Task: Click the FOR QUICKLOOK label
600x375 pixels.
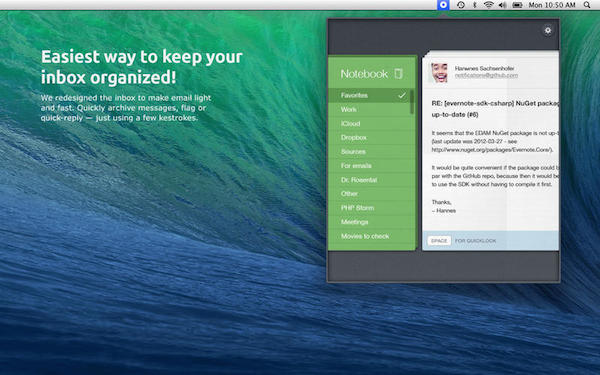Action: click(475, 241)
